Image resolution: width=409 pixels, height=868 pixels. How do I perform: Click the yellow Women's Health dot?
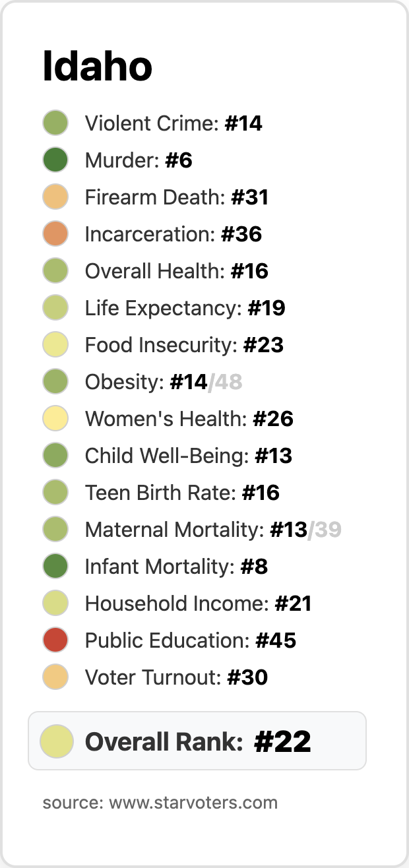(55, 419)
